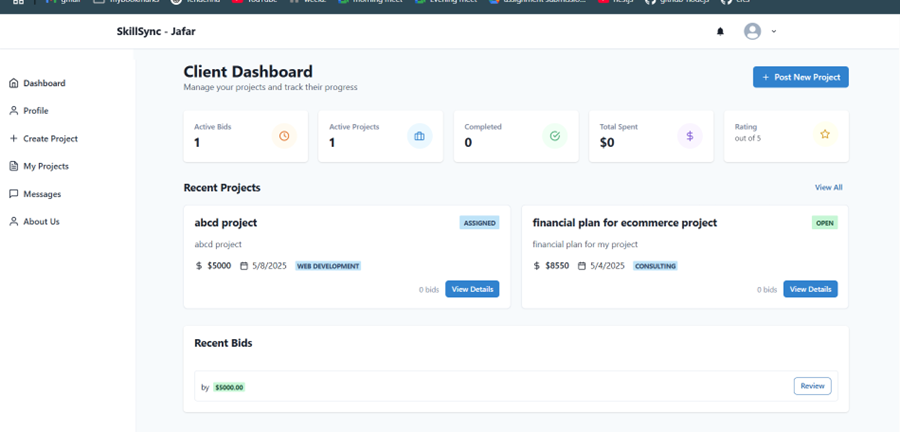
Task: View Details of abcd project
Action: [472, 289]
